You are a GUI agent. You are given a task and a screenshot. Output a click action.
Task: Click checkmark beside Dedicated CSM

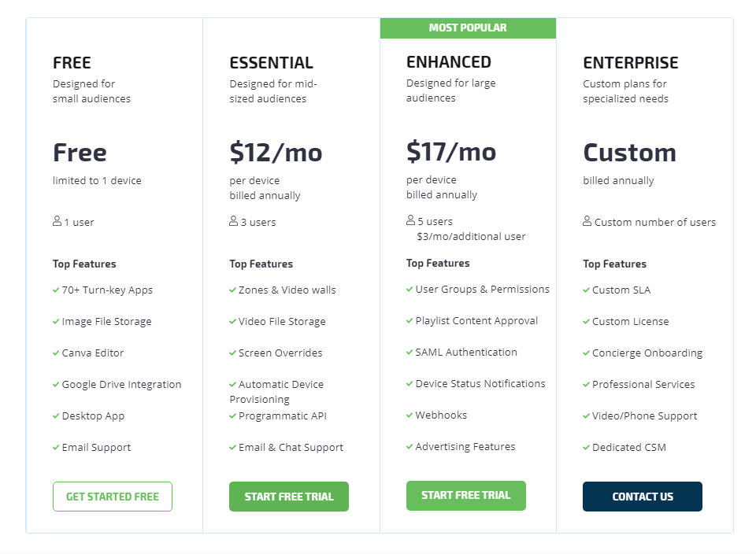586,447
